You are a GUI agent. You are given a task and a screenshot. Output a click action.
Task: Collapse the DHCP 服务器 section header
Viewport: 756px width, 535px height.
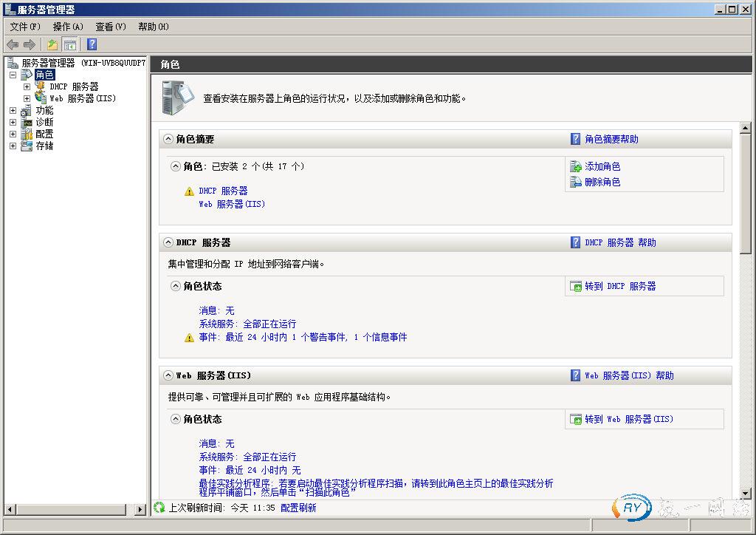[x=168, y=242]
